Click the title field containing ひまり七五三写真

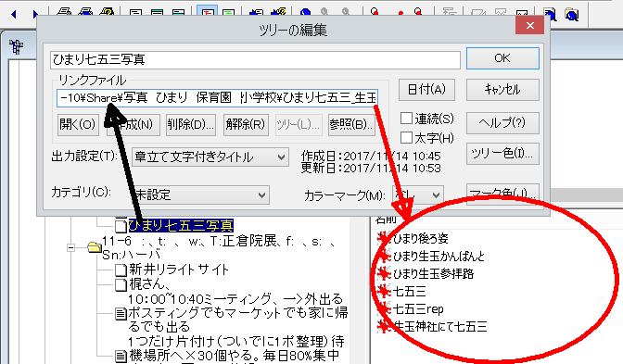point(255,59)
